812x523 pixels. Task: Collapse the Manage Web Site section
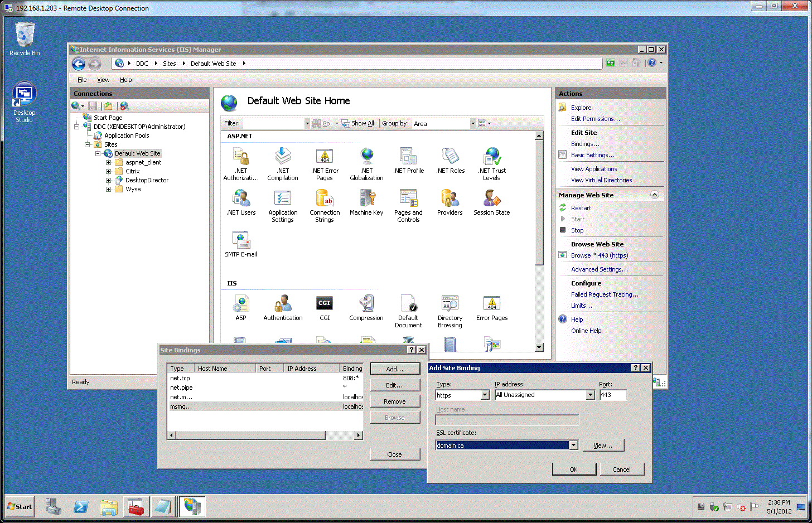(x=655, y=195)
